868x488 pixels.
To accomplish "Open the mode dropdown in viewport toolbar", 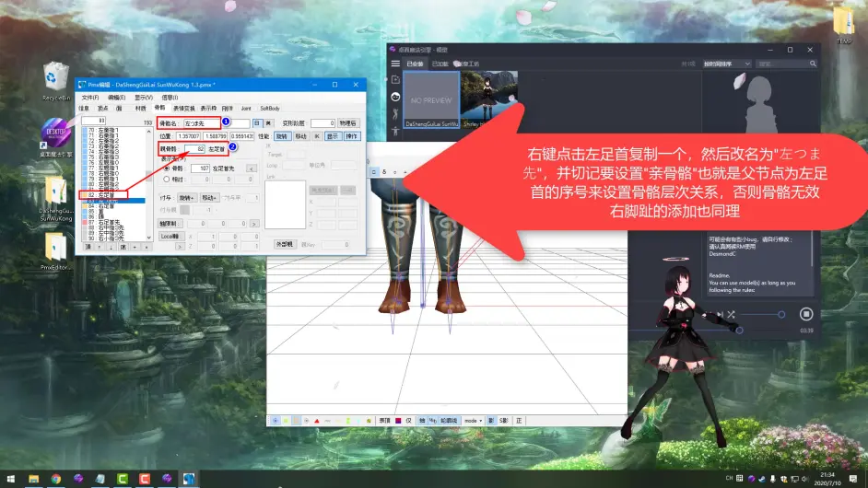I will (473, 421).
